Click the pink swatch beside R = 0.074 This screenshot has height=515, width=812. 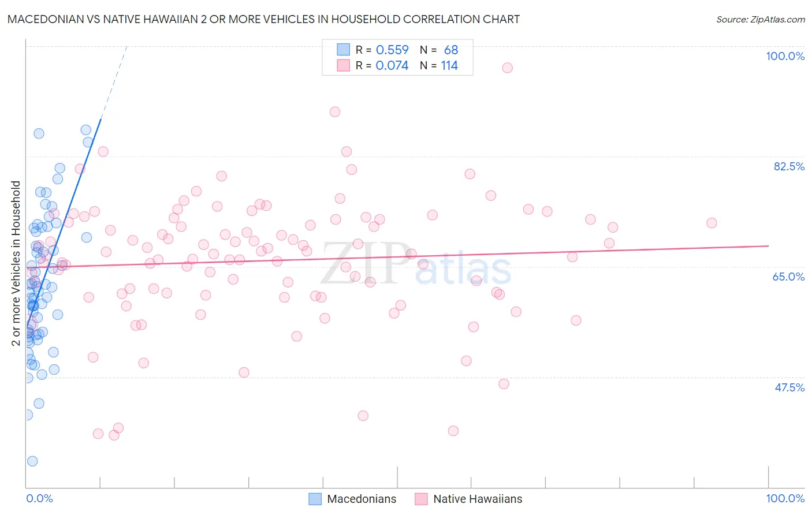[x=343, y=65]
